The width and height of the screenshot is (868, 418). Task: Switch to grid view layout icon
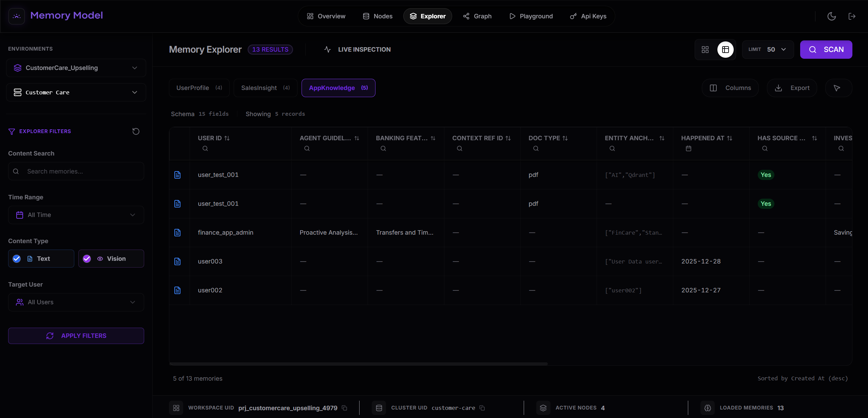(705, 49)
